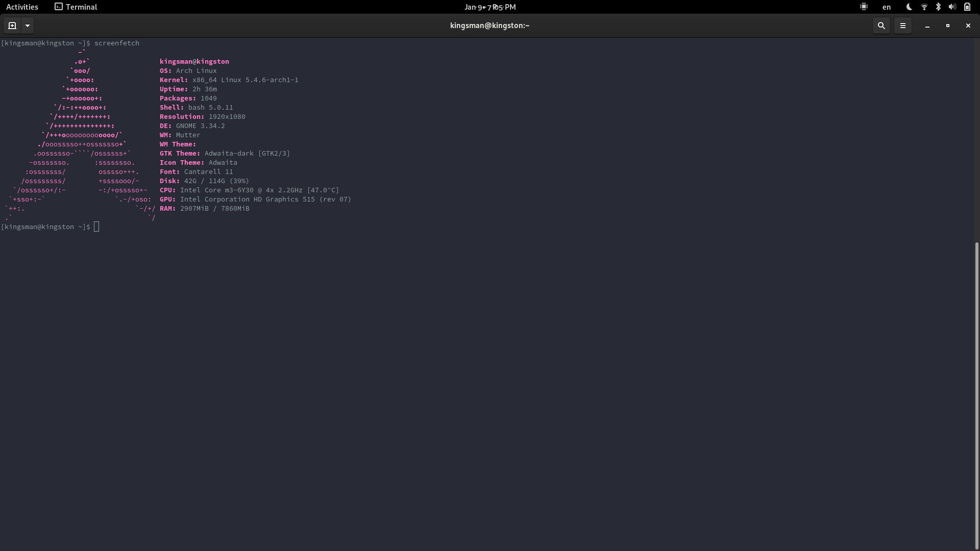Click the 'RAM: 2907MiB / 7860MiB' line
Viewport: 980px width, 551px height.
(x=205, y=209)
